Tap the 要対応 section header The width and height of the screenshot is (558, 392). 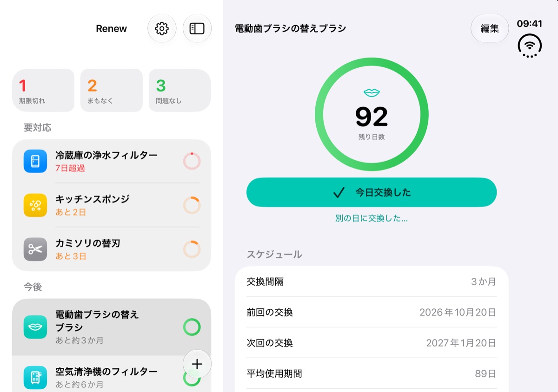pos(38,128)
